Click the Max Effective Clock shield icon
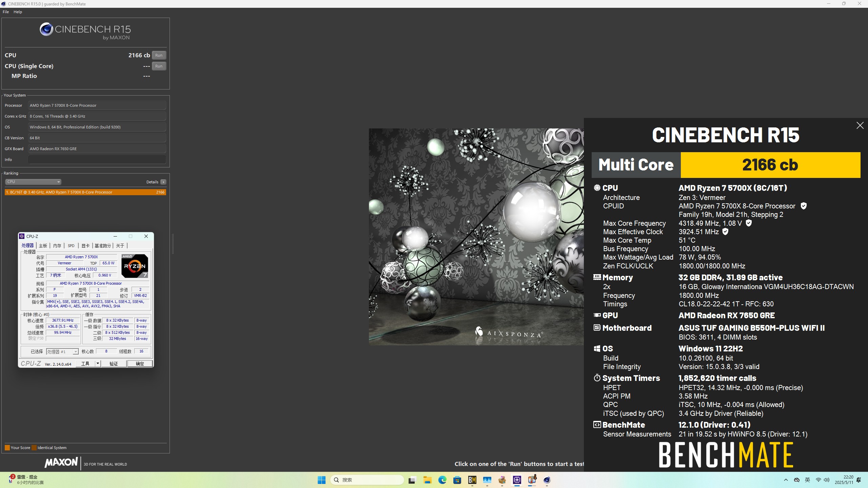 (725, 231)
